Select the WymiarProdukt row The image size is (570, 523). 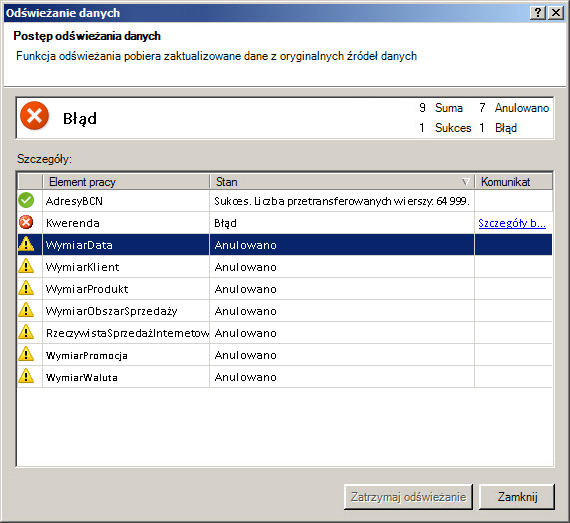click(285, 289)
